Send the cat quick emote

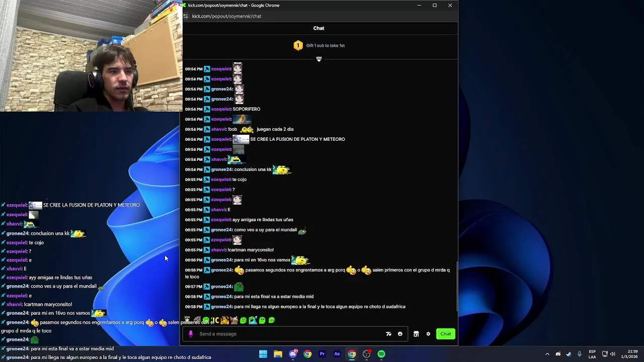point(234,320)
